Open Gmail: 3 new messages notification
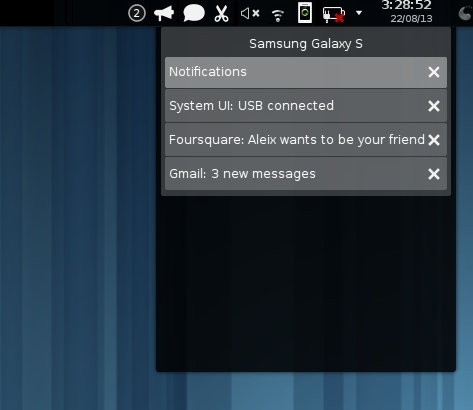This screenshot has width=473, height=410. coord(306,174)
